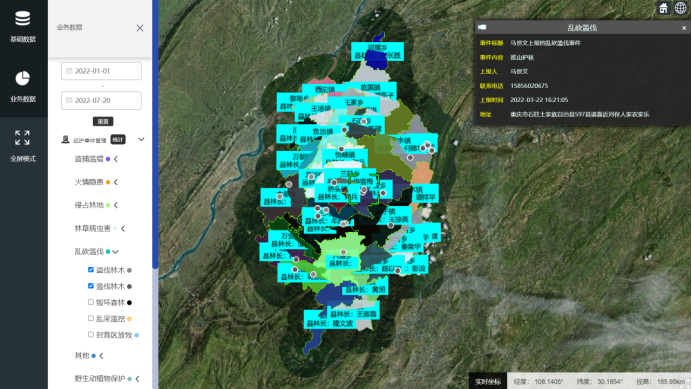The height and width of the screenshot is (389, 692).
Task: Expand the 盗捕盗猎 category
Action: coord(116,159)
